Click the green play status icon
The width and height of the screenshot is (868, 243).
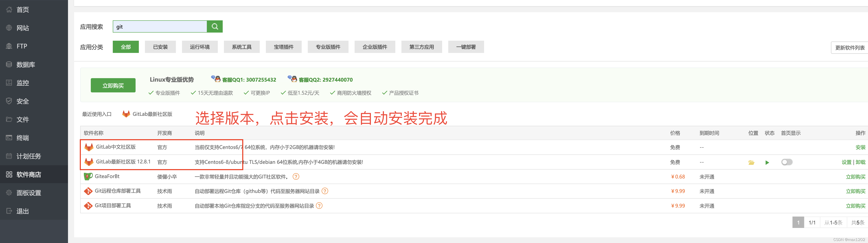click(767, 162)
